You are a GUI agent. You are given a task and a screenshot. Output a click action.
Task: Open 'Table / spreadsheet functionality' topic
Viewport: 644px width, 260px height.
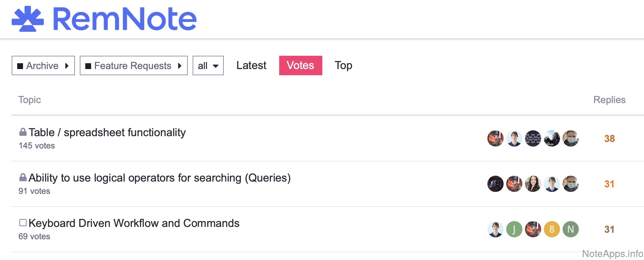tap(107, 133)
